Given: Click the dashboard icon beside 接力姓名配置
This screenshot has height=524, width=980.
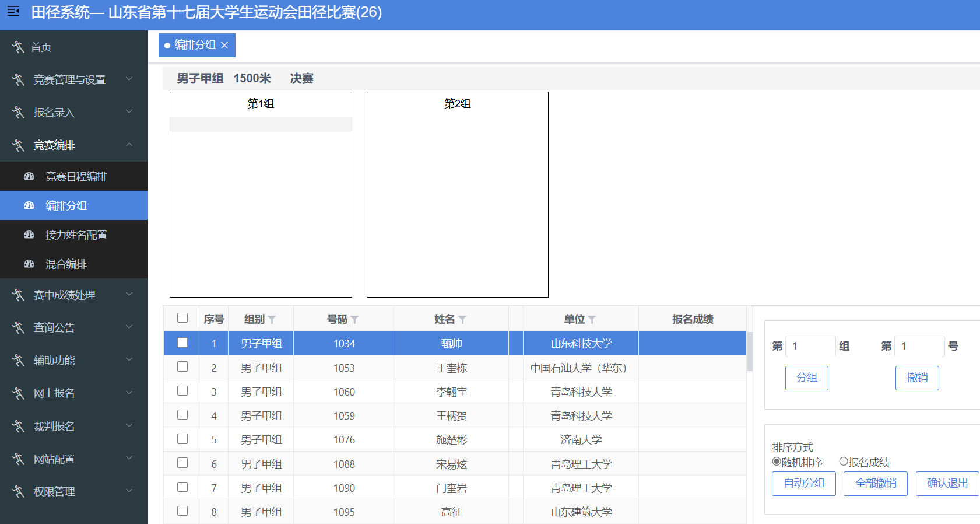Looking at the screenshot, I should tap(29, 235).
